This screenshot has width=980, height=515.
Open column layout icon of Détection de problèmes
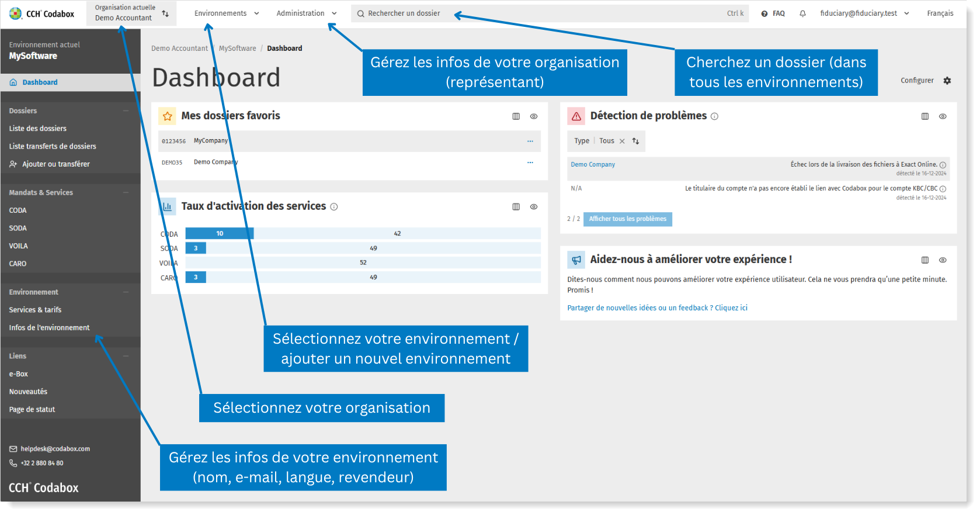925,116
